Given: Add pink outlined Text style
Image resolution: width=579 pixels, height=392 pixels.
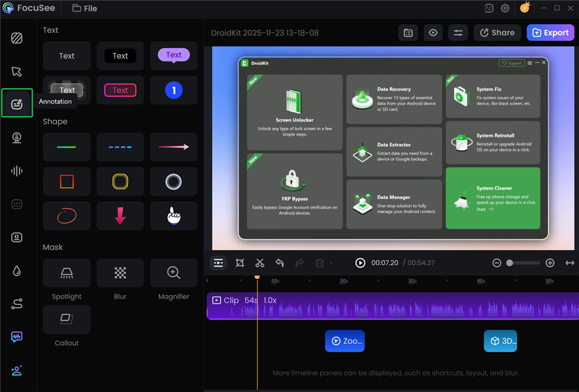Looking at the screenshot, I should [x=120, y=90].
